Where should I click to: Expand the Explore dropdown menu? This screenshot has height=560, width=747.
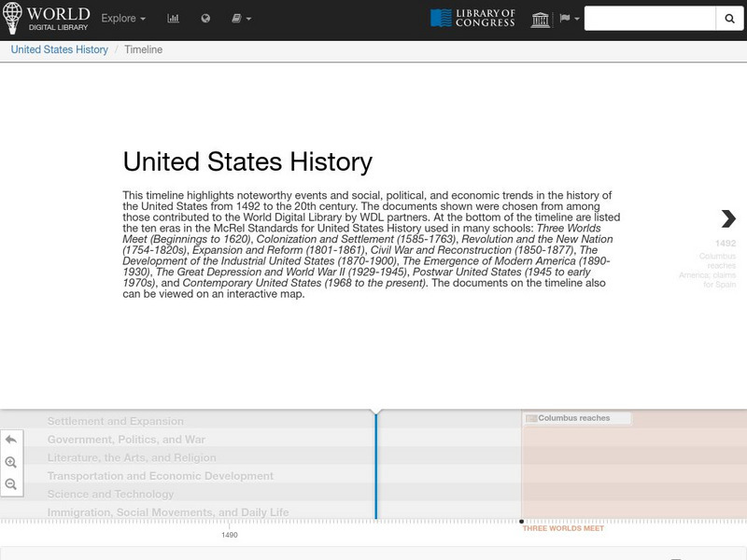[x=123, y=19]
